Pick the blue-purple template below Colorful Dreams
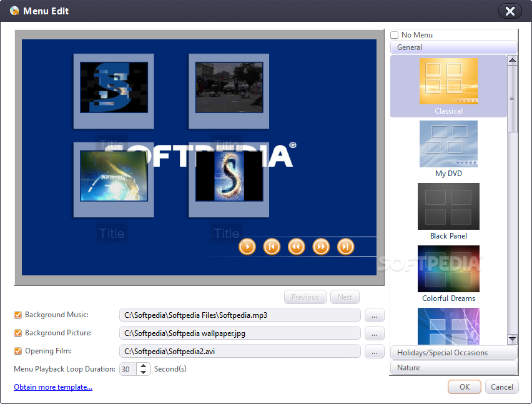 click(x=448, y=326)
